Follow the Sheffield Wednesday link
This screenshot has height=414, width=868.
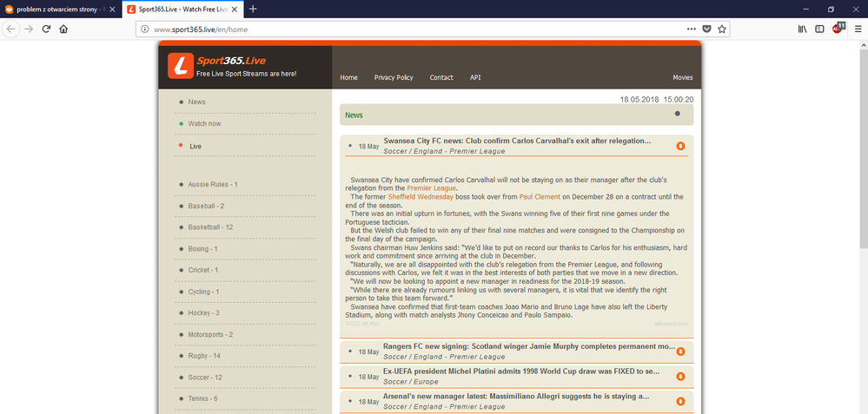point(422,196)
